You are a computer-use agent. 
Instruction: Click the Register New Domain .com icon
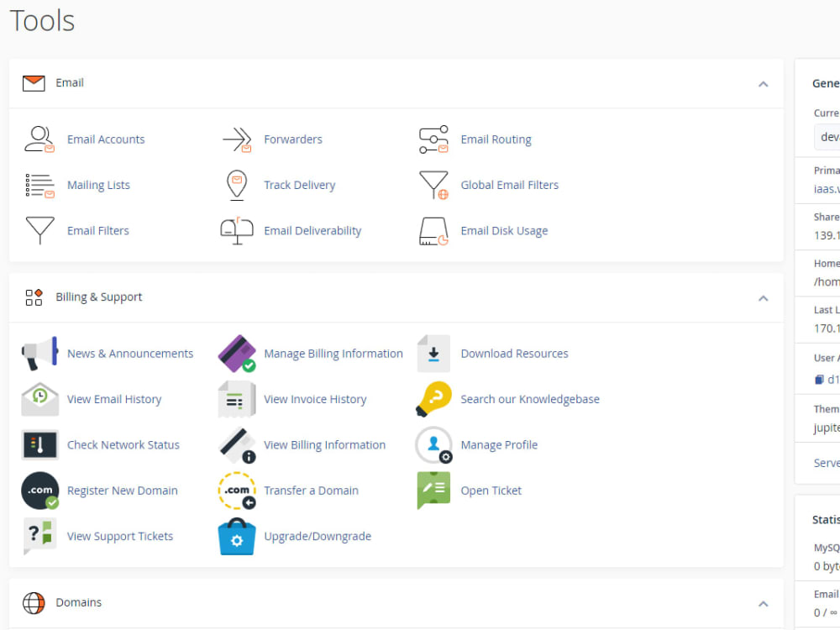[x=39, y=491]
